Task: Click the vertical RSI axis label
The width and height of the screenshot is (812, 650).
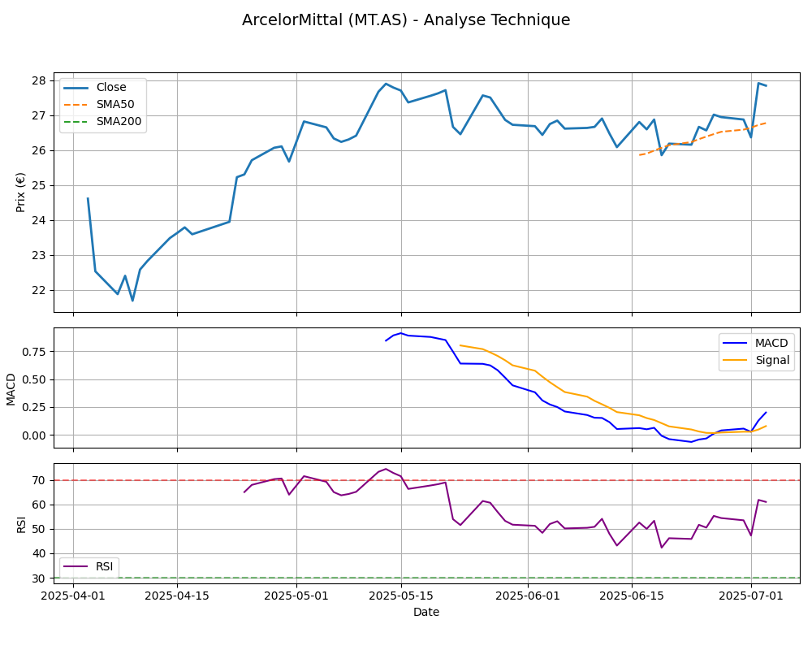Action: pyautogui.click(x=21, y=524)
